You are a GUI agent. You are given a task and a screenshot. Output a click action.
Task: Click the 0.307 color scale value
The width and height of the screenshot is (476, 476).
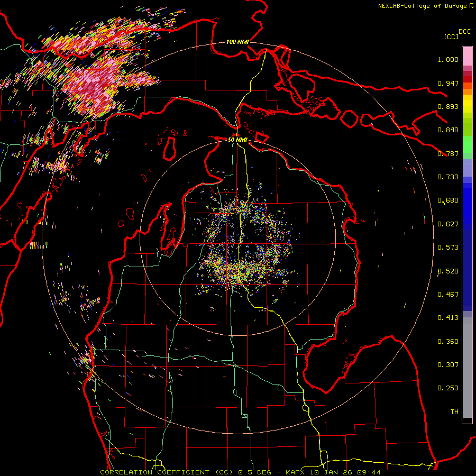point(448,365)
